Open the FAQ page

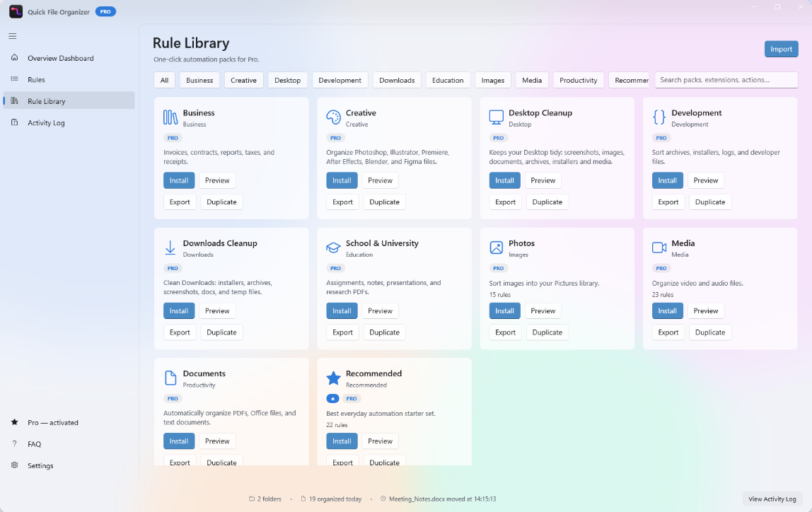[x=69, y=444]
